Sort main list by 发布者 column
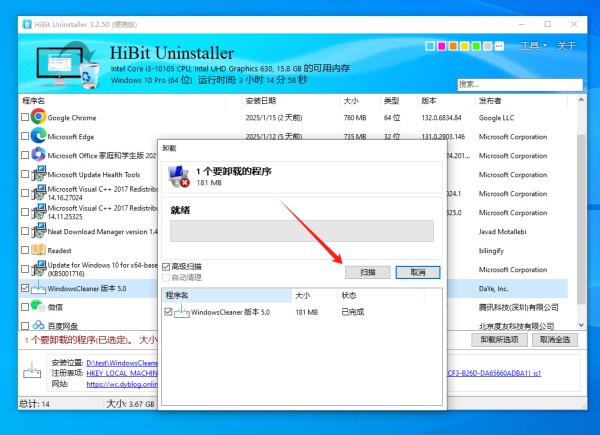 tap(521, 101)
